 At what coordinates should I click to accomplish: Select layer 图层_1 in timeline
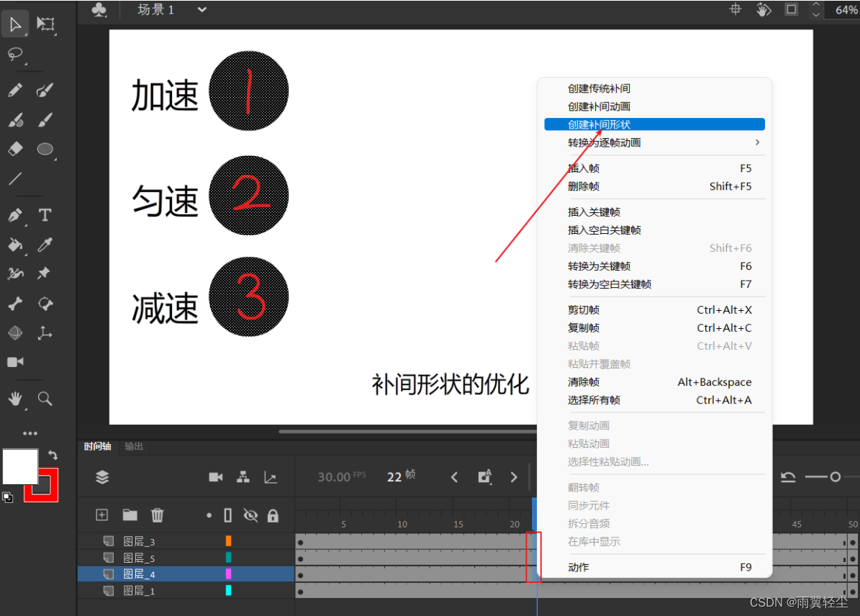pos(140,591)
